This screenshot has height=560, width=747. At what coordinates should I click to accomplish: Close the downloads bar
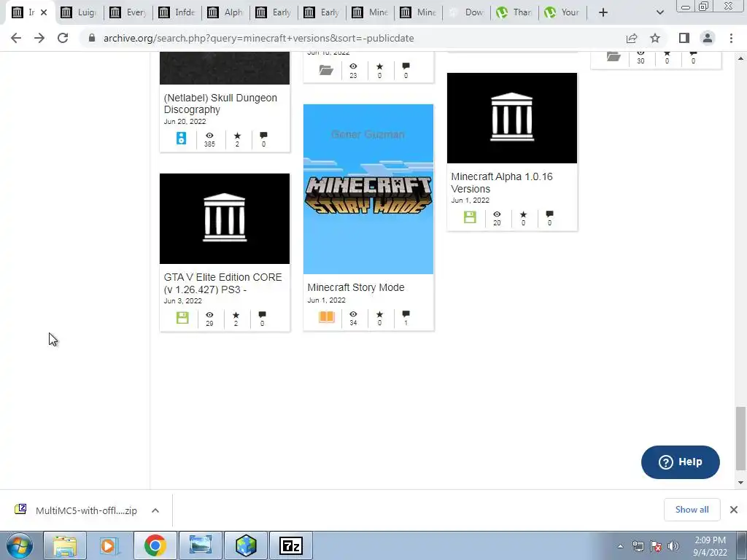[734, 510]
